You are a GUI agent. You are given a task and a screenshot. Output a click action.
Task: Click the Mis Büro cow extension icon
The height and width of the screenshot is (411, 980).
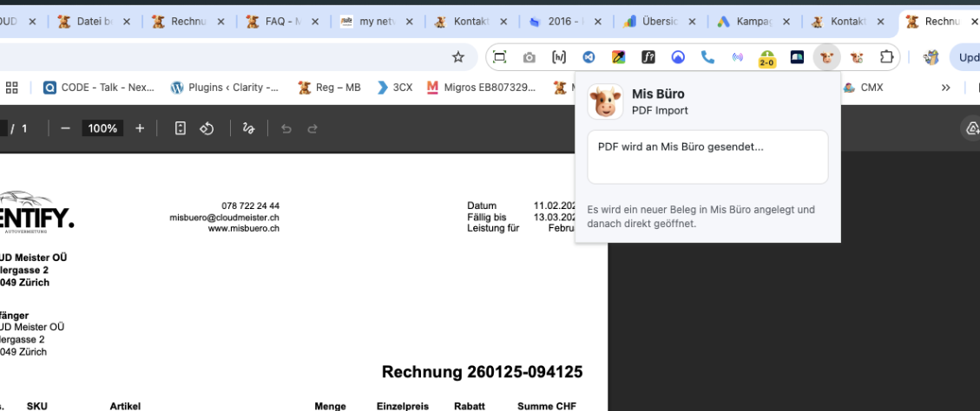(826, 57)
